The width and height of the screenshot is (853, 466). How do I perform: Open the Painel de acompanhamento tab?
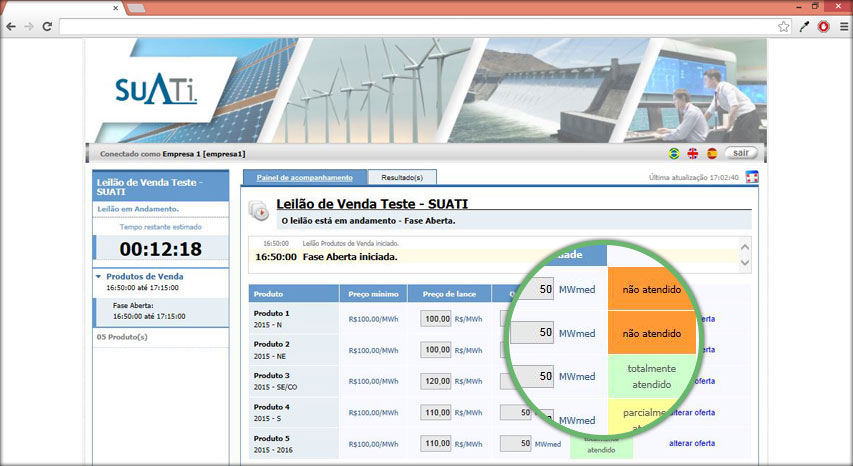(x=305, y=177)
